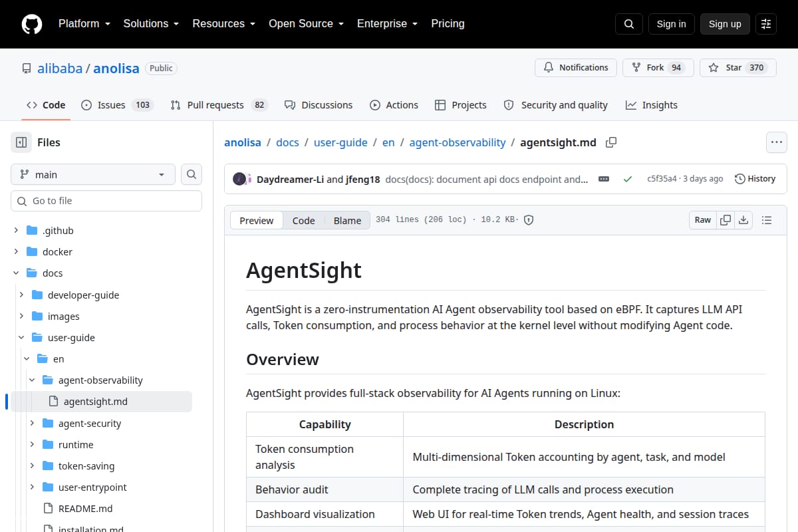Click the shield icon next to file size
Image resolution: width=798 pixels, height=532 pixels.
pyautogui.click(x=529, y=220)
